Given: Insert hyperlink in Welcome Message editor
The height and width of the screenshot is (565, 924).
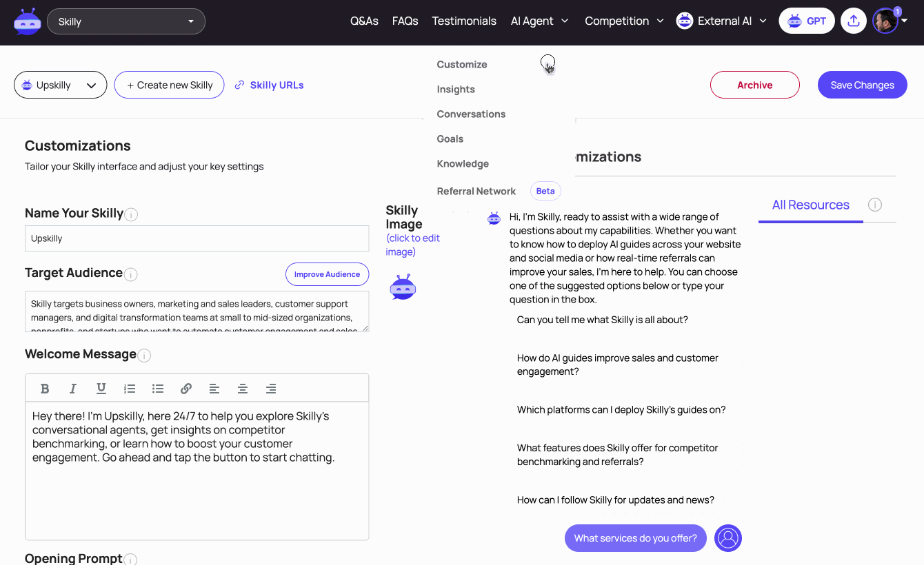Looking at the screenshot, I should pyautogui.click(x=186, y=389).
